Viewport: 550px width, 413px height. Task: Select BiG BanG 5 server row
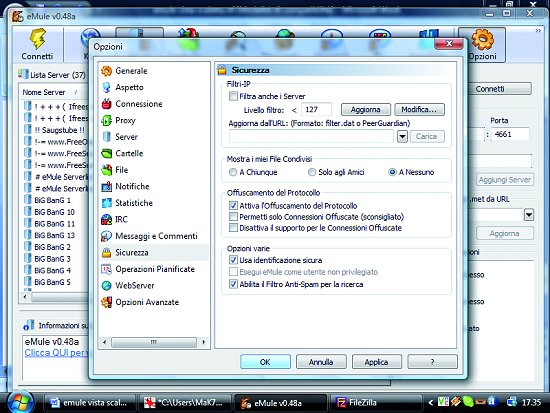pos(53,282)
